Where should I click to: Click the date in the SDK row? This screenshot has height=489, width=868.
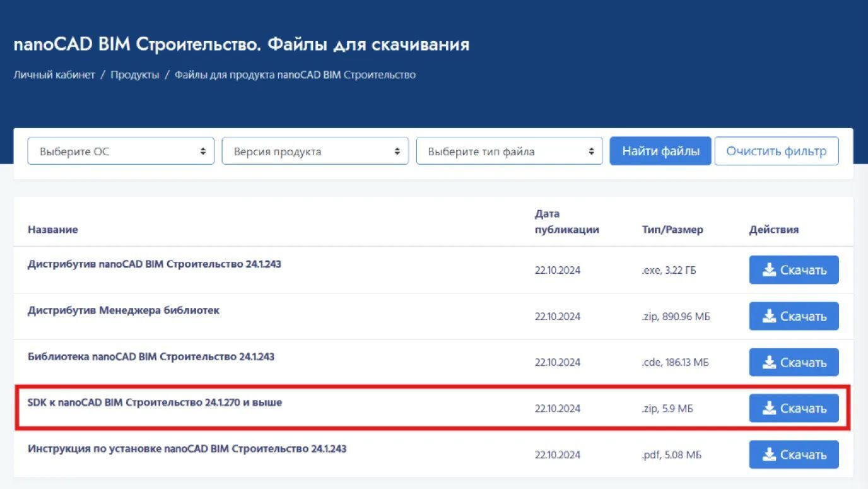pos(558,408)
